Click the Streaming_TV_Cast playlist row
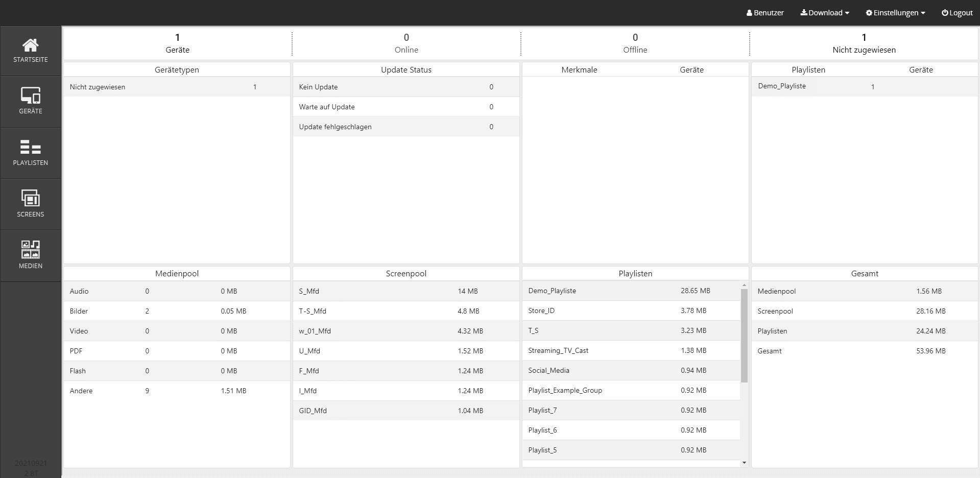 pyautogui.click(x=558, y=350)
